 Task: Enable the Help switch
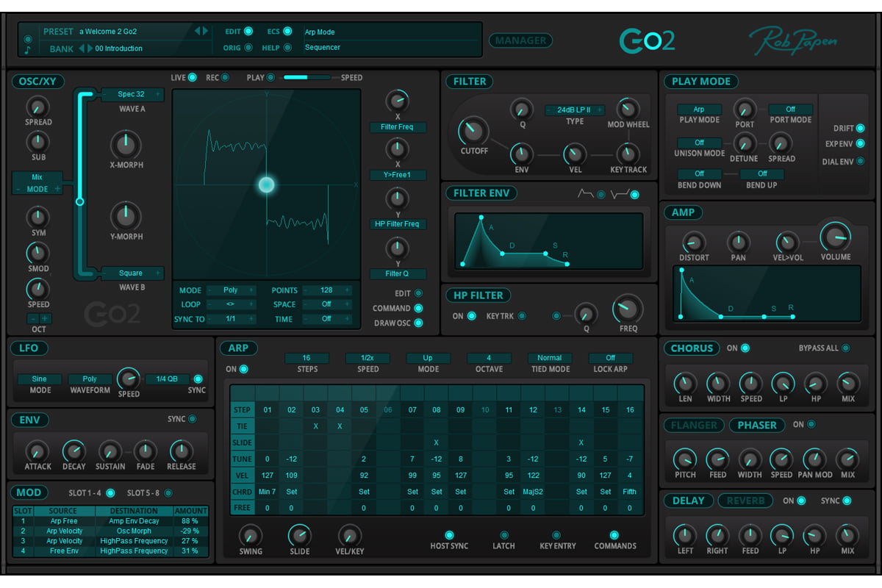coord(287,48)
